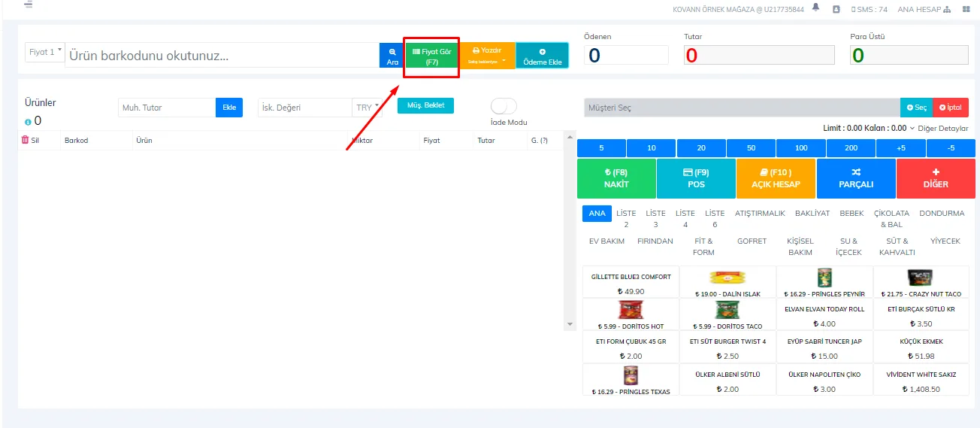Click the +5 quick amount button

tap(901, 148)
